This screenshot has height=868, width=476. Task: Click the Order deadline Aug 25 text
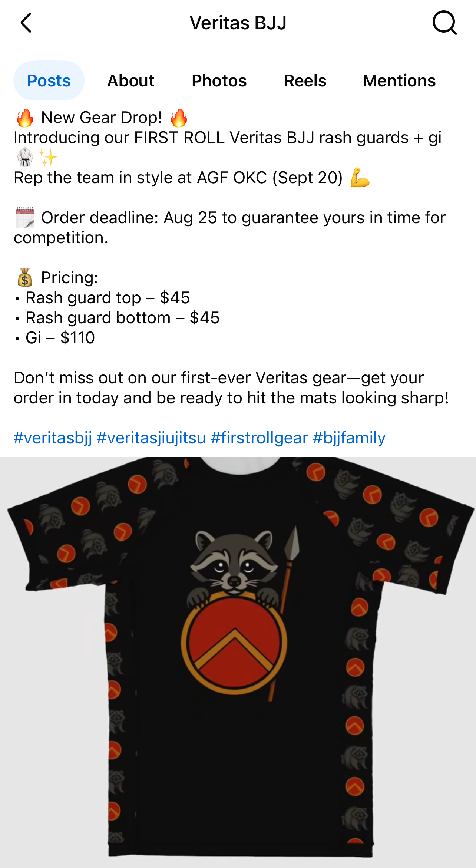coord(129,218)
